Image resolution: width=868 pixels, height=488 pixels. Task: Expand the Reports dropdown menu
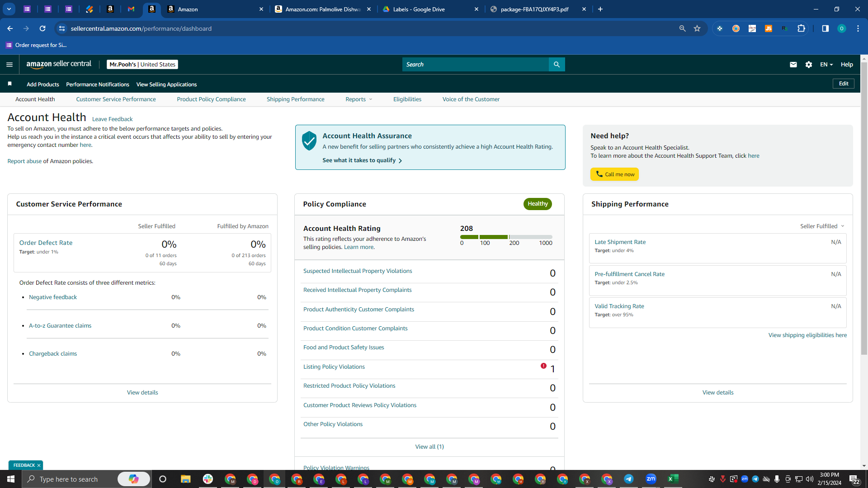coord(359,99)
